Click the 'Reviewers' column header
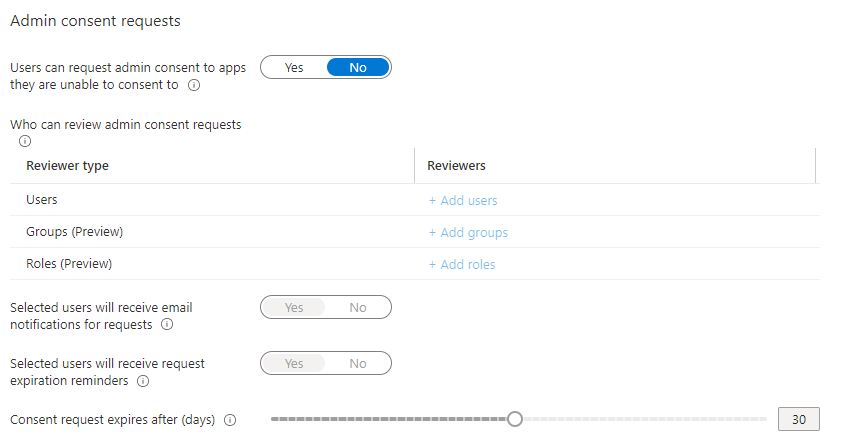The image size is (842, 446). 456,166
